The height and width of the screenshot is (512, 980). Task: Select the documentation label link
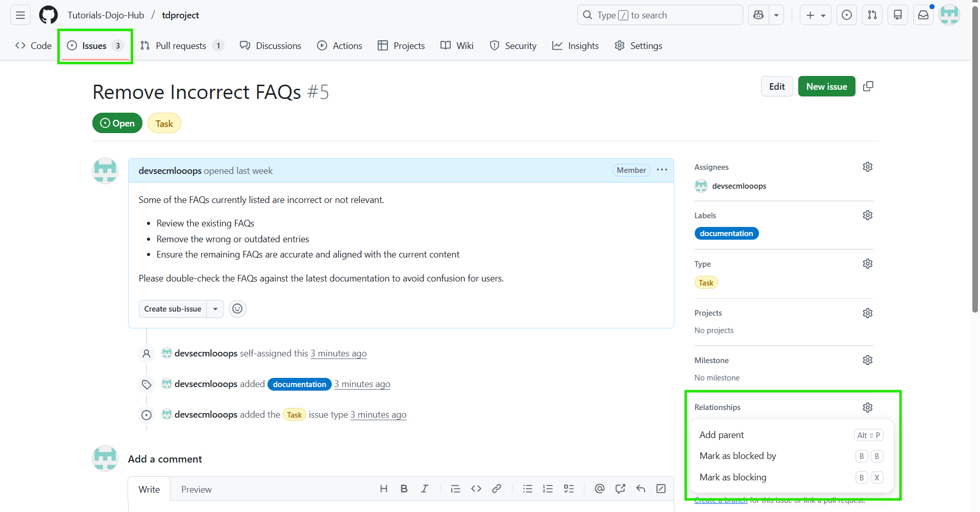[x=726, y=233]
